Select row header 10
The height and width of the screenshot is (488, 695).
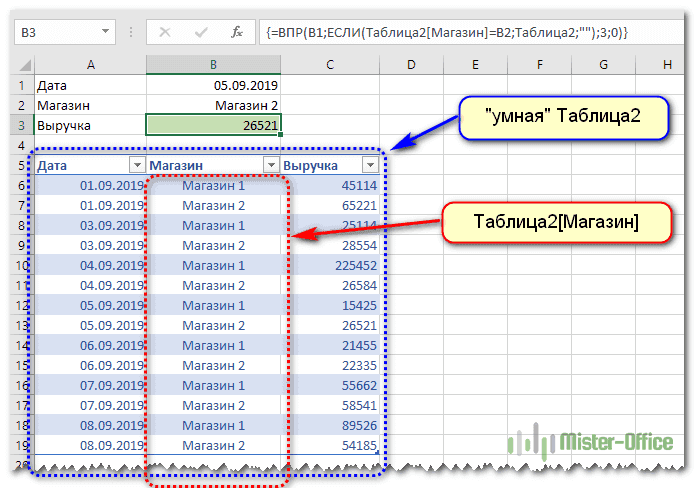tap(18, 266)
